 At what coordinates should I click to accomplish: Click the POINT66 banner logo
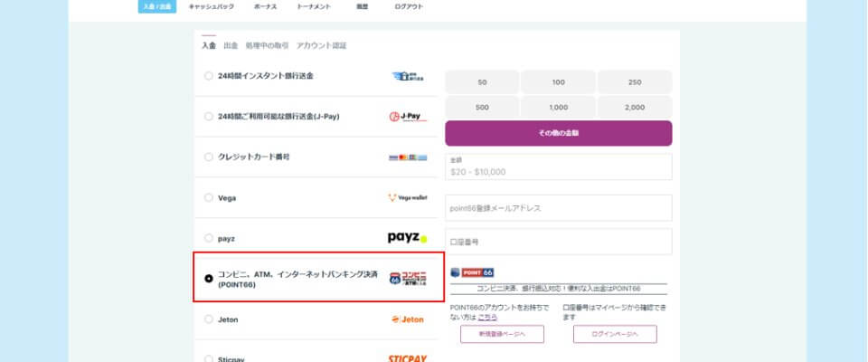coord(472,272)
